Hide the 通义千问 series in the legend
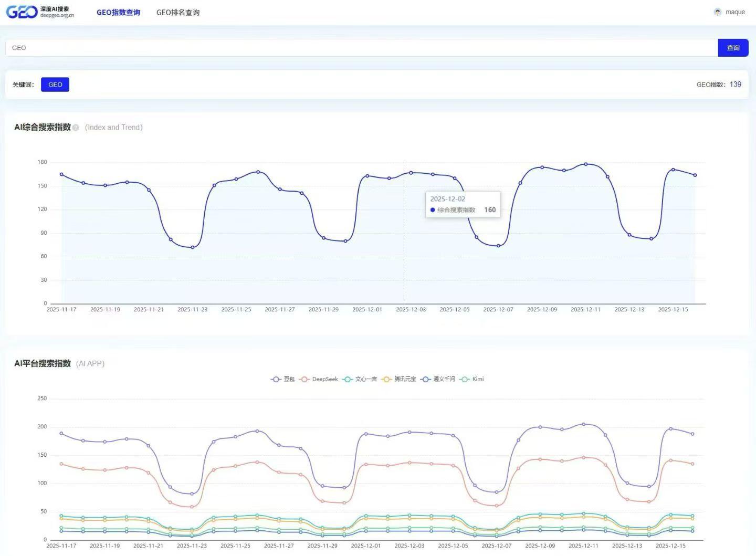The height and width of the screenshot is (556, 756). [x=438, y=379]
